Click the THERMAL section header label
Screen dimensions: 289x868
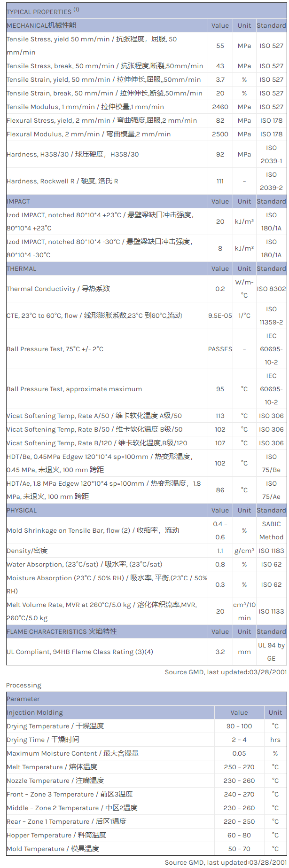click(x=21, y=268)
